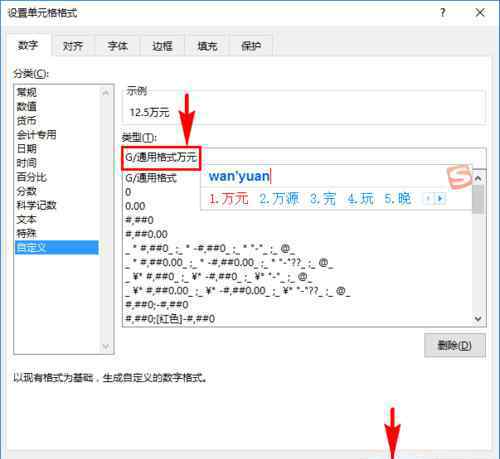The image size is (500, 459).
Task: Click the 删除(D) button
Action: coord(454,345)
